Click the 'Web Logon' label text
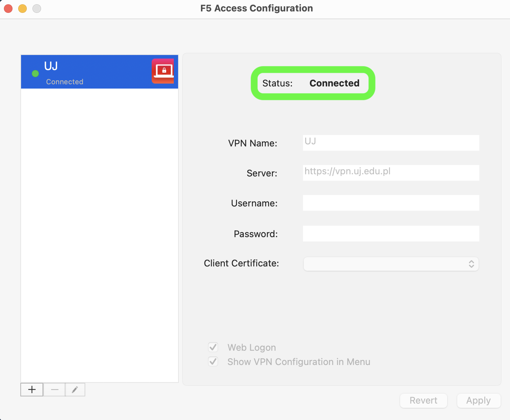The image size is (510, 420). pos(252,347)
